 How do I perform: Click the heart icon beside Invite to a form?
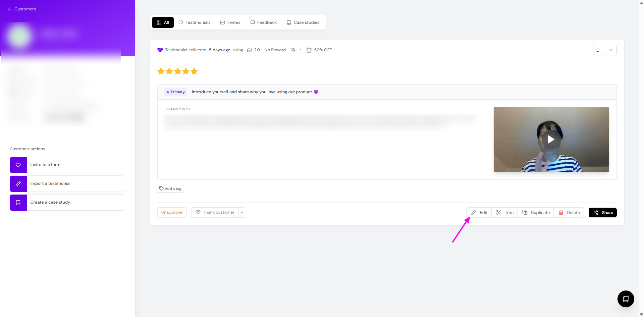[18, 165]
